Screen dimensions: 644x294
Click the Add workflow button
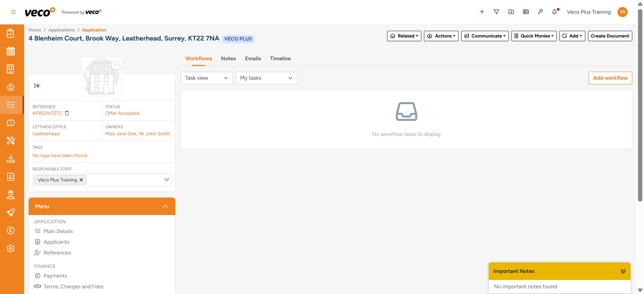[610, 78]
